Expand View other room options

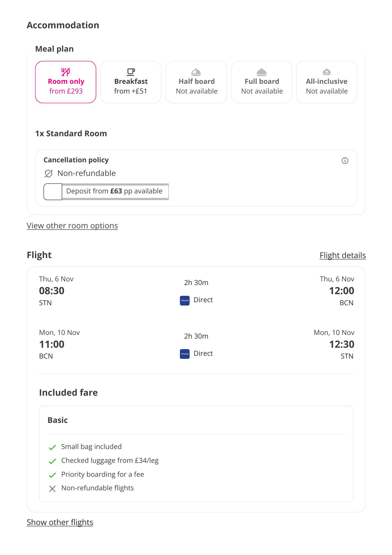point(72,226)
